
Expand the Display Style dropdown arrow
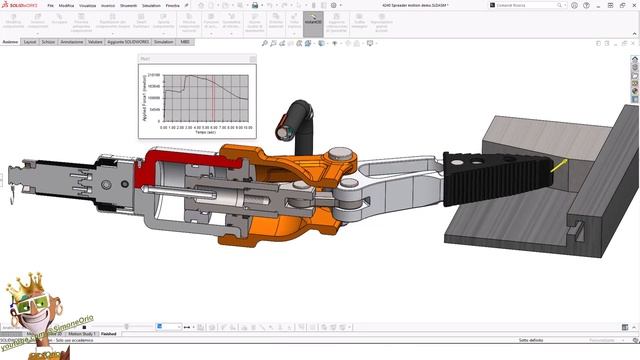(327, 43)
